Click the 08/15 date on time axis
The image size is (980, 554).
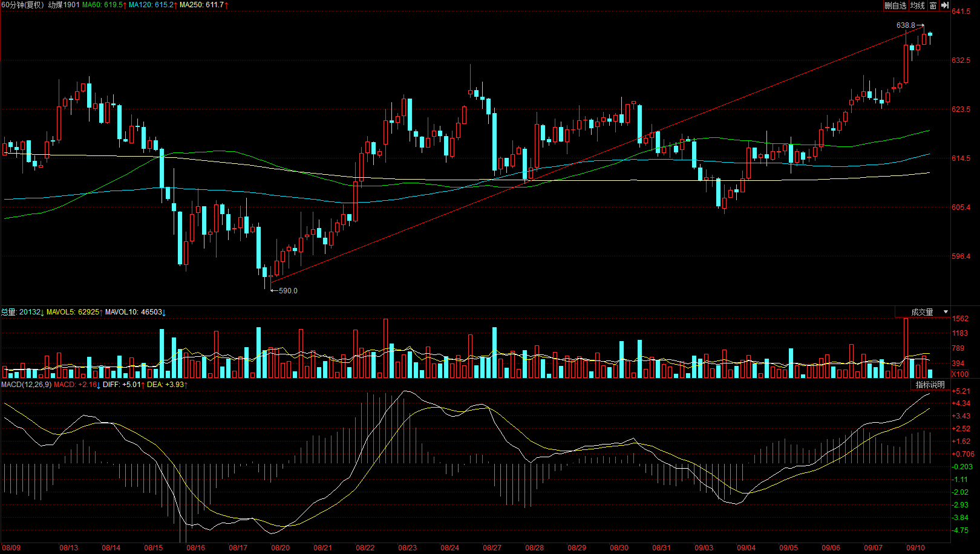[153, 548]
